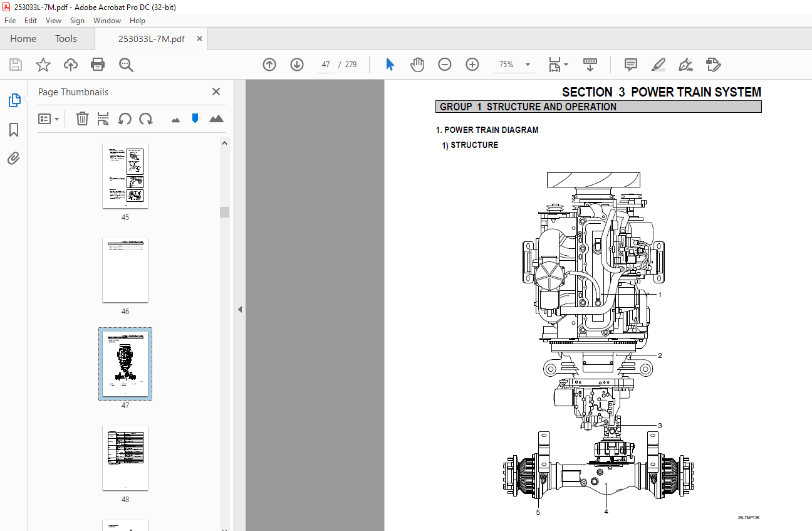
Task: Collapse the navigation pane with the left arrow
Action: pos(239,309)
